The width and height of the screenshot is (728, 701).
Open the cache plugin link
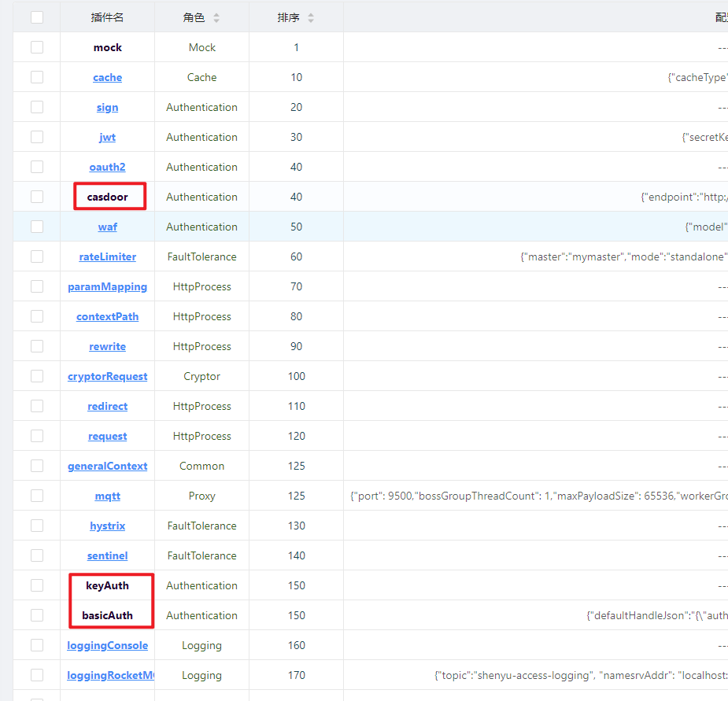(x=107, y=78)
